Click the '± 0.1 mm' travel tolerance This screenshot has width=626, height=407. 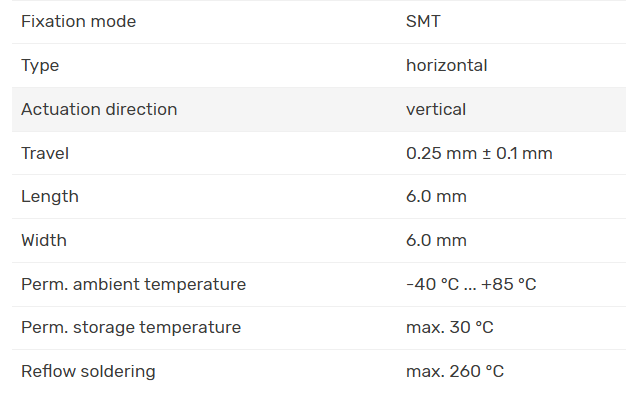point(516,153)
